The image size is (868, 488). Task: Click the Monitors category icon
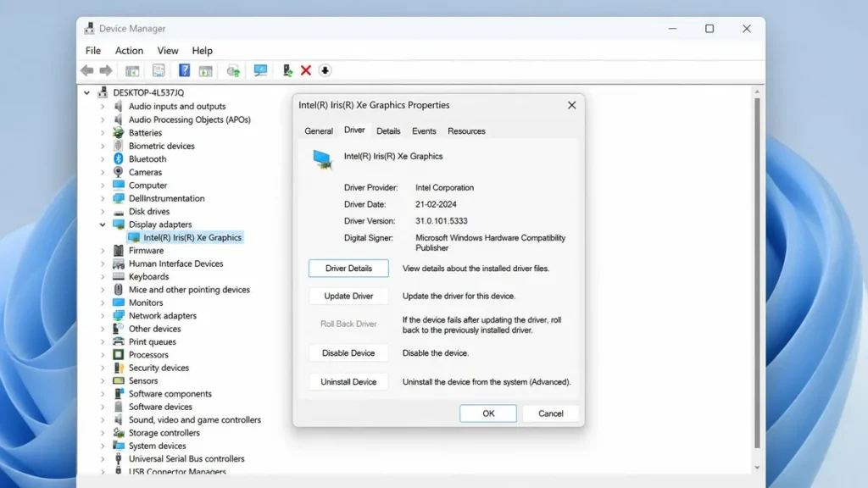coord(119,302)
